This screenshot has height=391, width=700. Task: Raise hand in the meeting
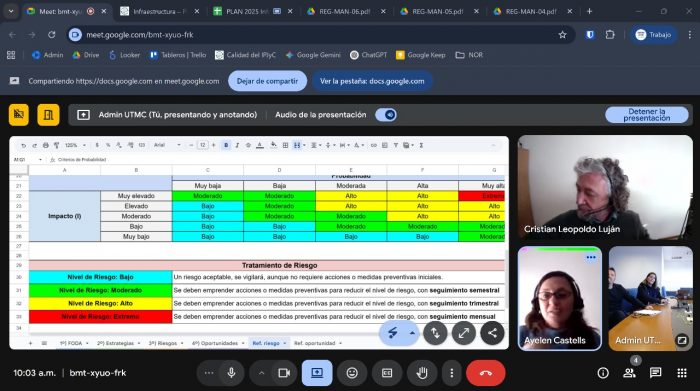click(x=422, y=373)
